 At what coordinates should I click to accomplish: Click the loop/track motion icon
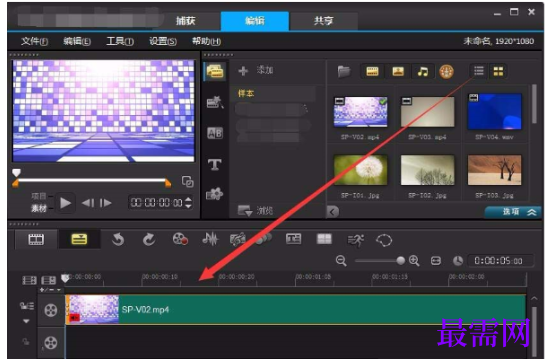pos(384,240)
